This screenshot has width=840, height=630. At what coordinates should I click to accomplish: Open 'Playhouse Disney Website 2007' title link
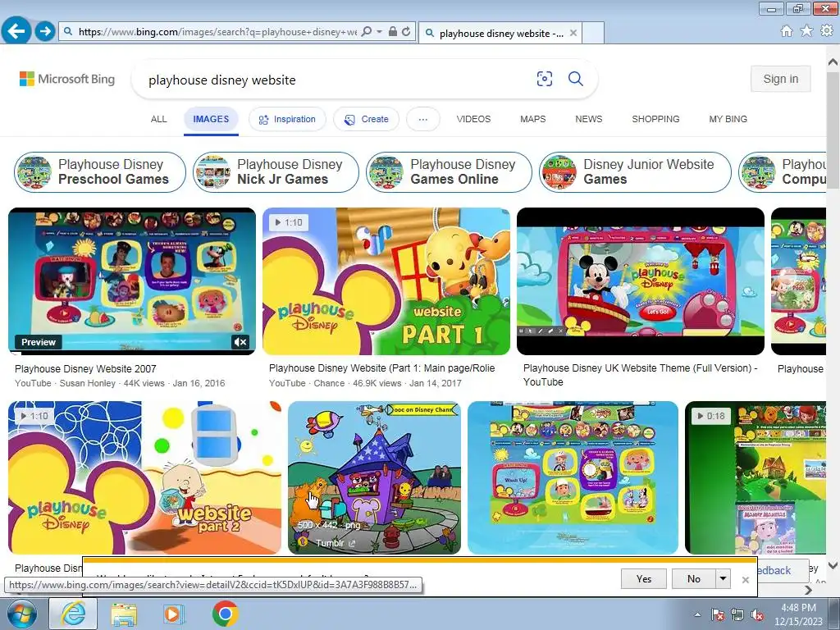click(85, 369)
